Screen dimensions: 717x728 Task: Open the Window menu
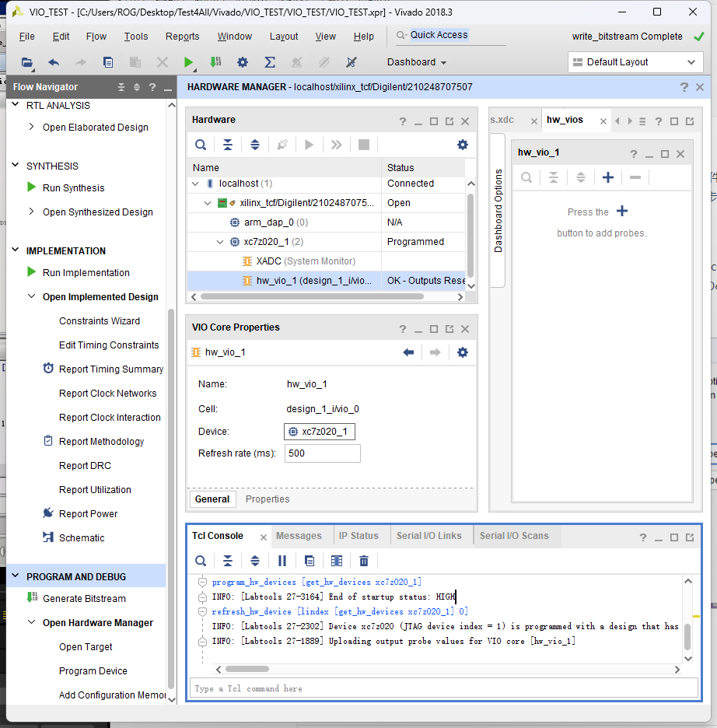tap(234, 37)
